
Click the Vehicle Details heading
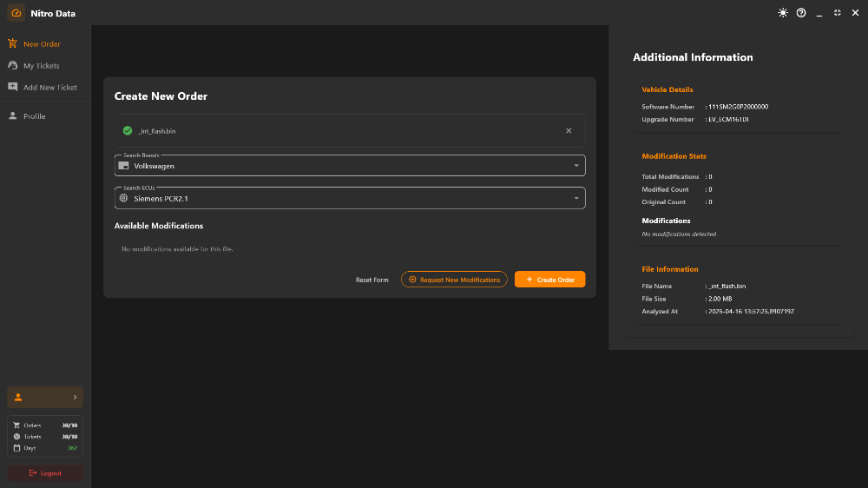[667, 89]
